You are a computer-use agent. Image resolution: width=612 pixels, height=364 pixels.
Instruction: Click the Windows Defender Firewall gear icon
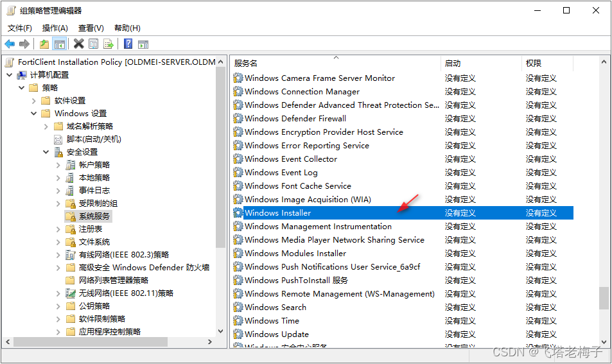[238, 119]
